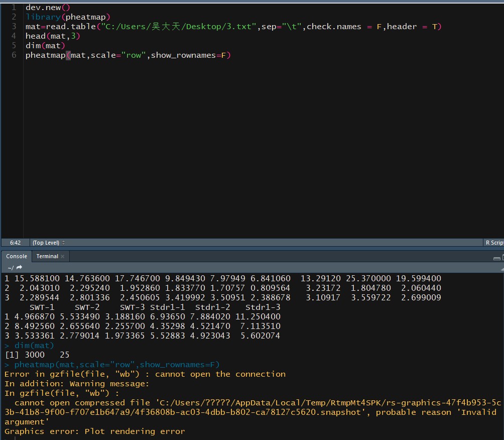The width and height of the screenshot is (504, 440).
Task: Close the Terminal tab
Action: click(63, 257)
